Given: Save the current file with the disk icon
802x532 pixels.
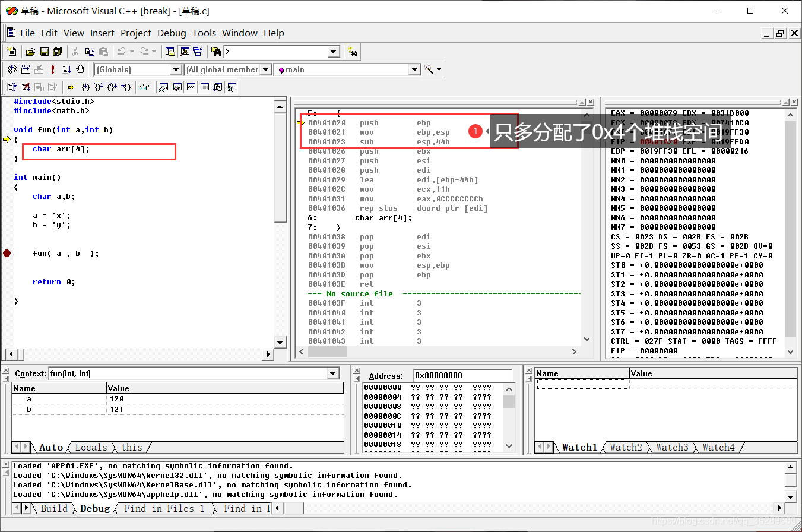Looking at the screenshot, I should (44, 52).
